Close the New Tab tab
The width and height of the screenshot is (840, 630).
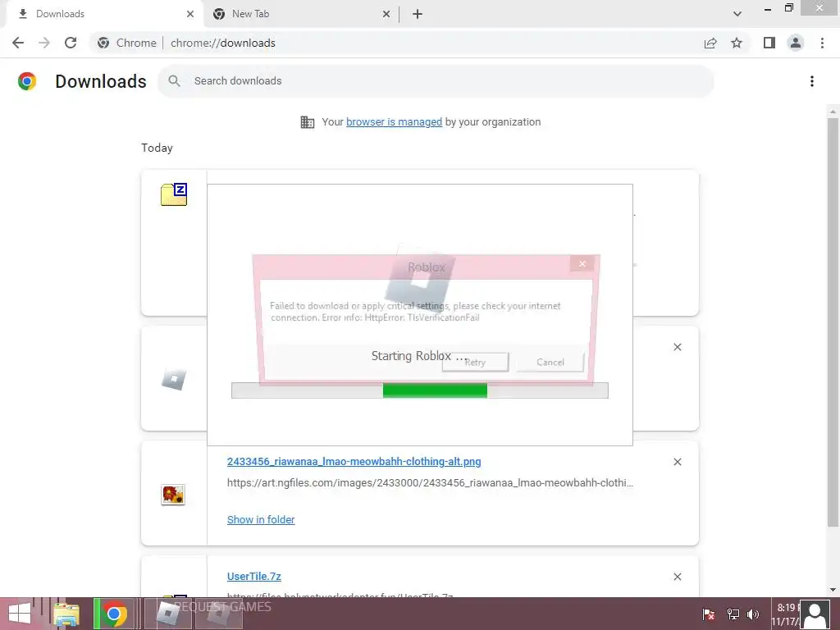[x=386, y=14]
